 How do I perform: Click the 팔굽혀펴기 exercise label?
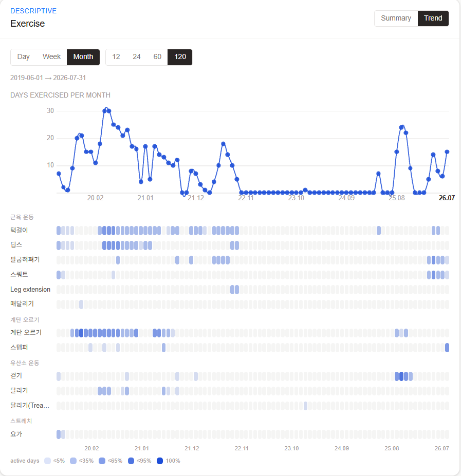(25, 259)
